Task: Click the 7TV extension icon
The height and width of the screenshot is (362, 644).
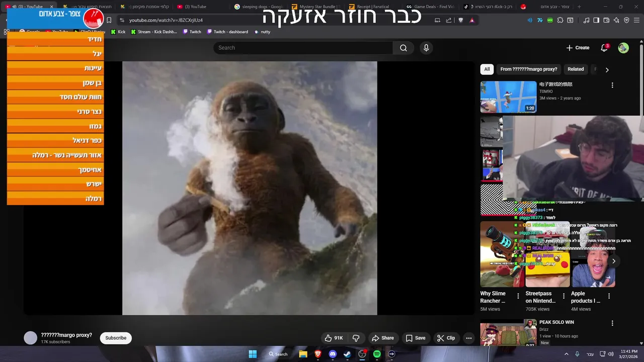Action: (x=540, y=20)
